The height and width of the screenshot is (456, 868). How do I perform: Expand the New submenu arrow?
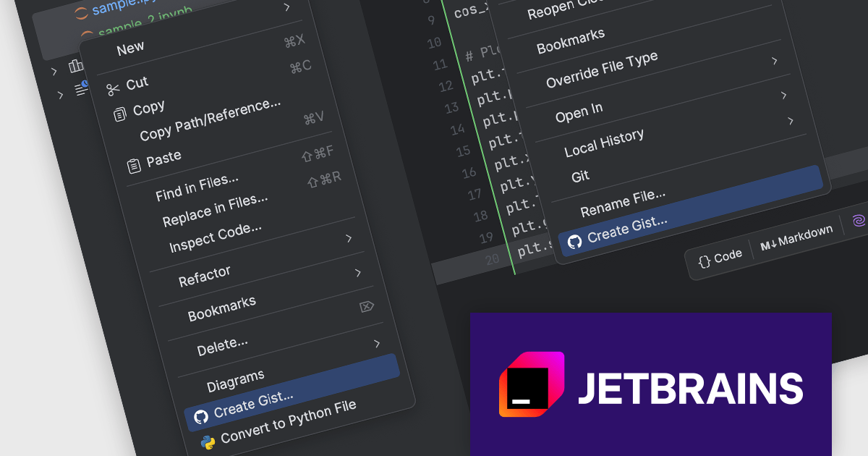pyautogui.click(x=287, y=7)
